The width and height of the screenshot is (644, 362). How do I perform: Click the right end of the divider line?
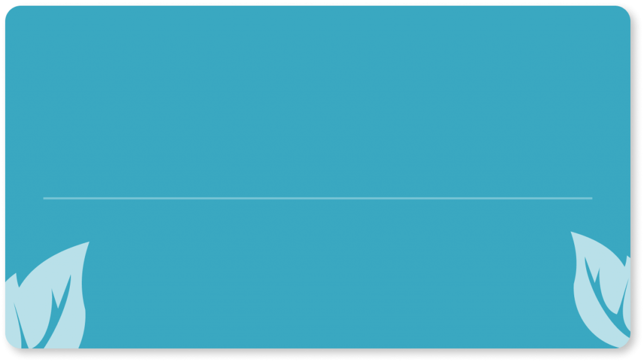(x=591, y=198)
